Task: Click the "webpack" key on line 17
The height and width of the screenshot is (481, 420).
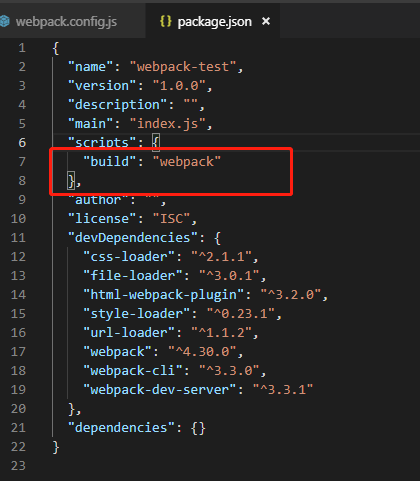Action: (x=118, y=352)
